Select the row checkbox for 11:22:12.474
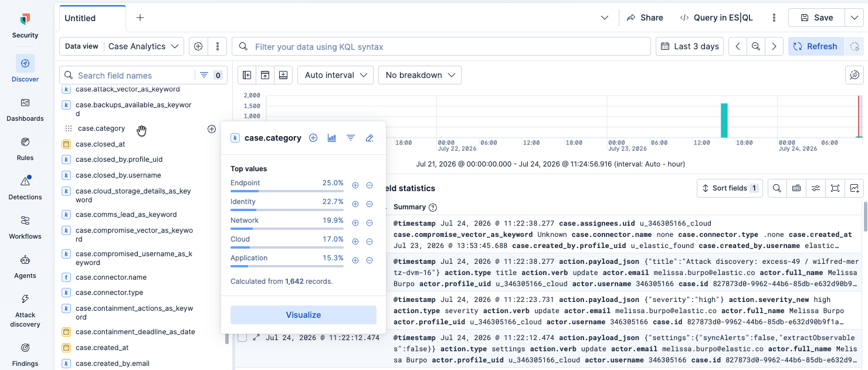 point(242,338)
